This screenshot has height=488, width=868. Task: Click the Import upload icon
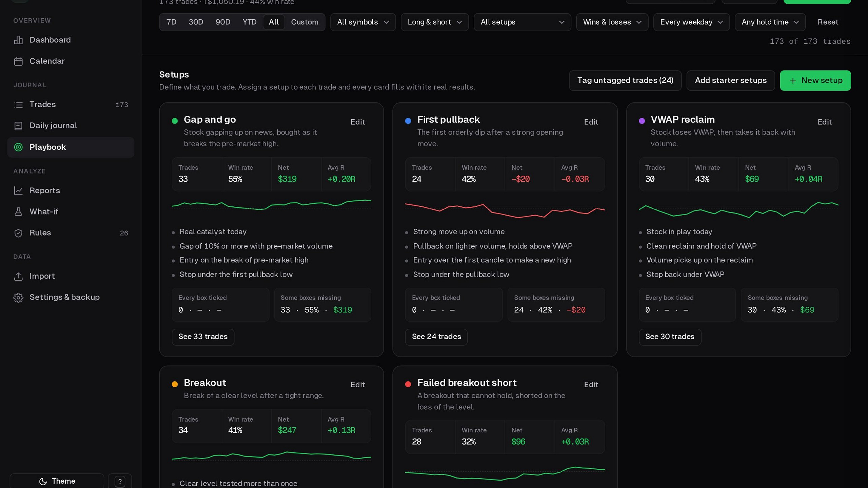click(18, 277)
